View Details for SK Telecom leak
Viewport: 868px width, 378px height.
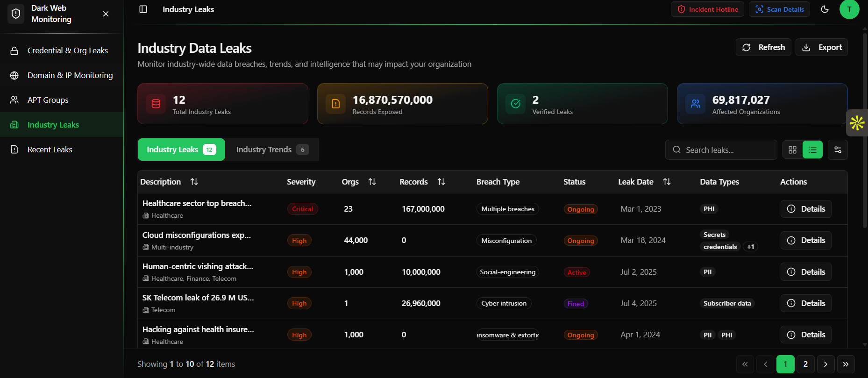point(806,303)
